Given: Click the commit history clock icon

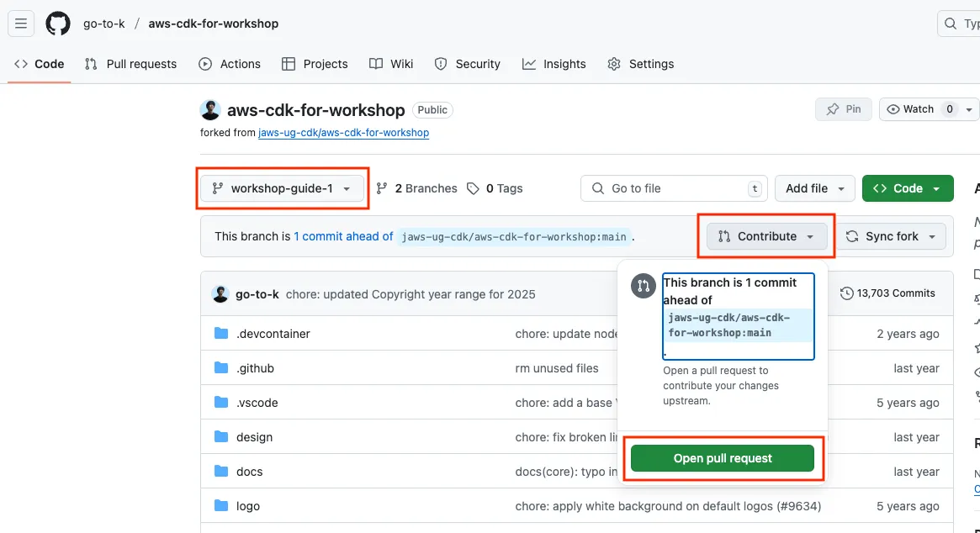Looking at the screenshot, I should pos(847,293).
